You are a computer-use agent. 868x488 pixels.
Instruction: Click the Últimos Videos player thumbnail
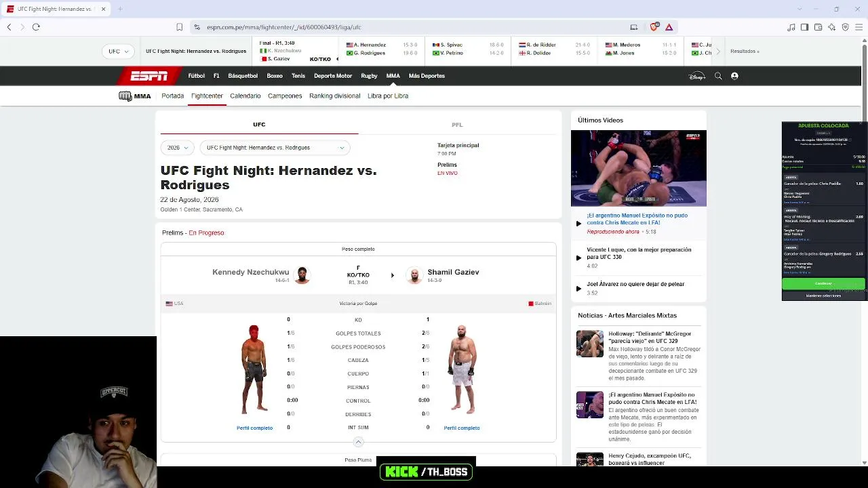click(639, 168)
